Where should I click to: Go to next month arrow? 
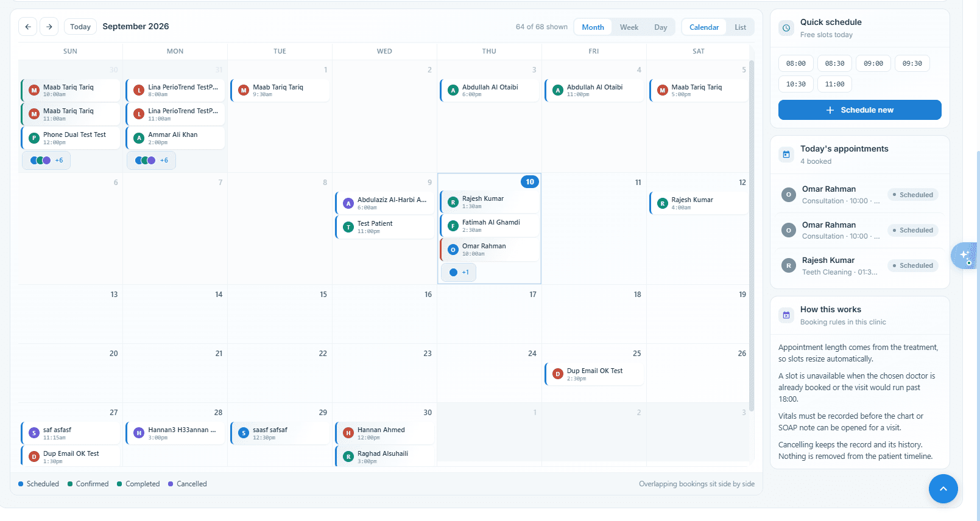click(x=49, y=27)
